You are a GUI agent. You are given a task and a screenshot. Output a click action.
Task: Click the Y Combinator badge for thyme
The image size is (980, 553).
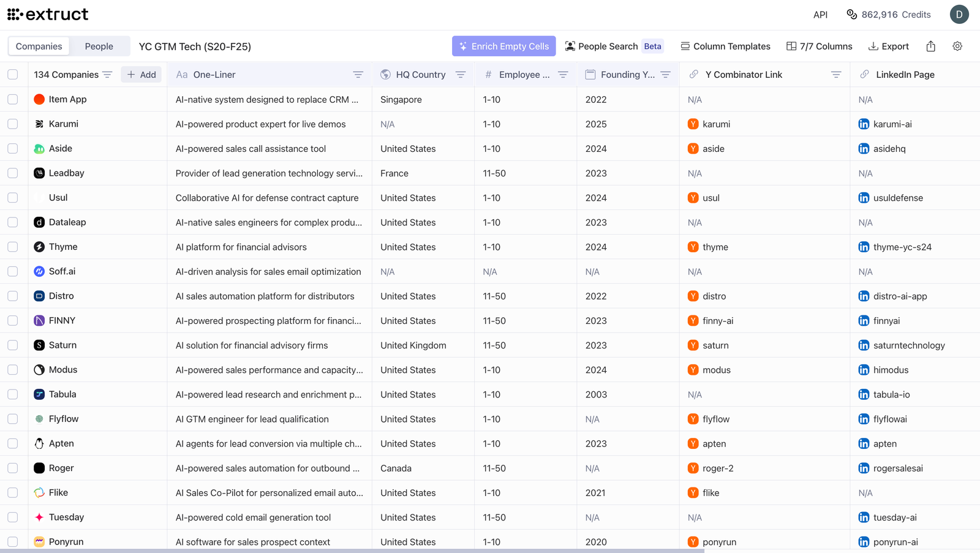click(x=693, y=247)
